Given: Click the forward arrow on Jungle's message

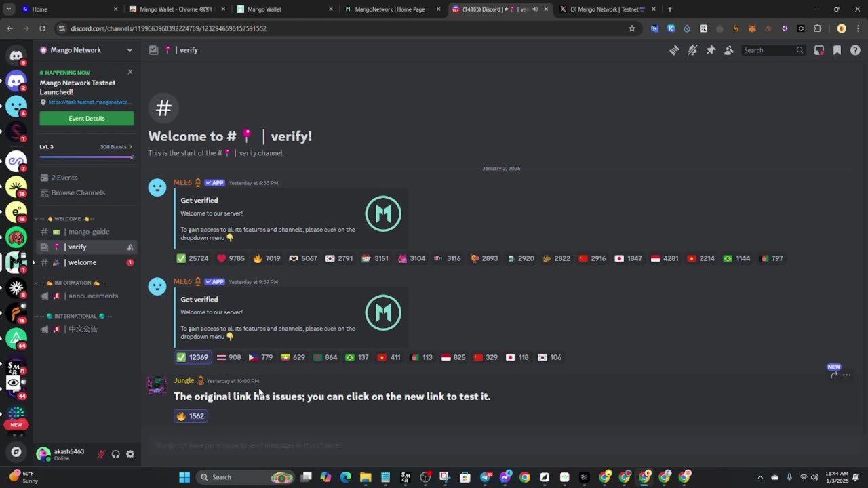Looking at the screenshot, I should (x=834, y=375).
